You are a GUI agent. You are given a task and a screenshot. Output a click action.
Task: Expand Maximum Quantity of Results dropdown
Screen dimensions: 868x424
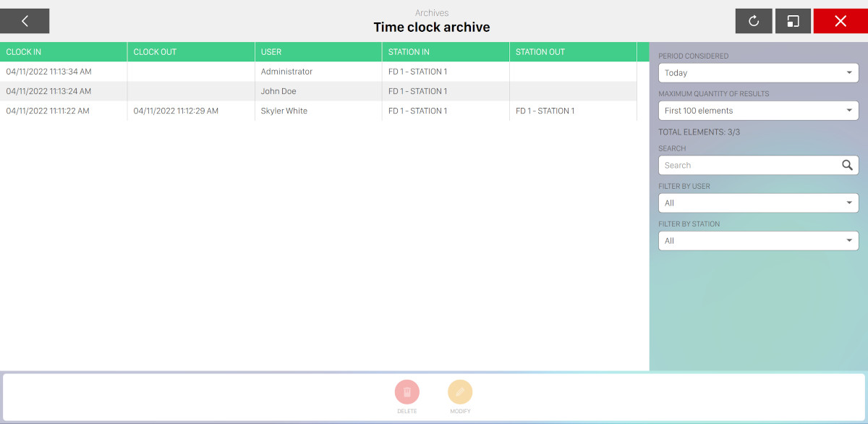[x=758, y=111]
